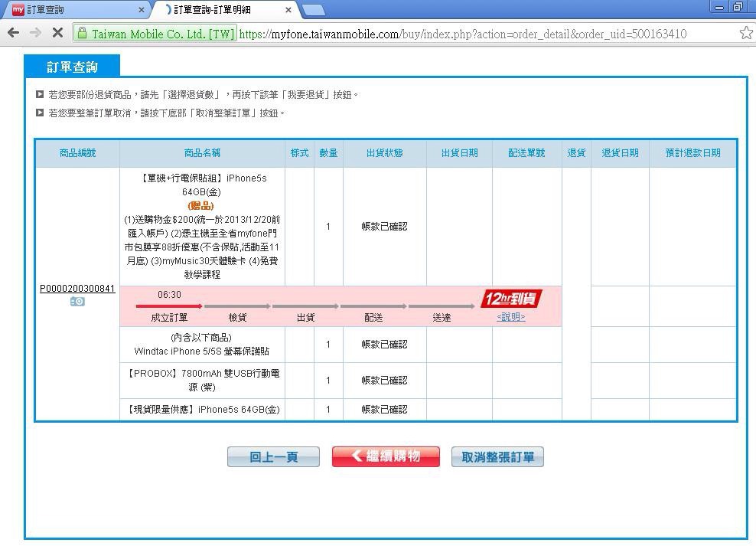Click the 配送 progress step
The width and height of the screenshot is (756, 546).
(x=373, y=317)
